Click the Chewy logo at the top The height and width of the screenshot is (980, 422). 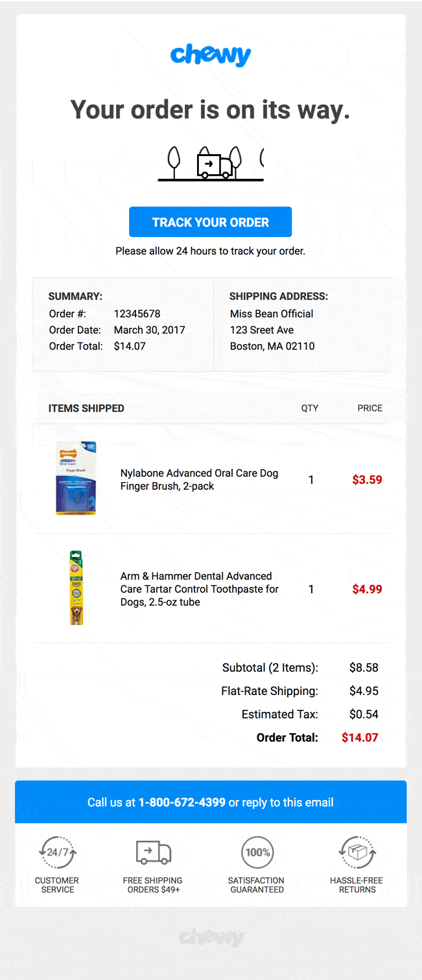pyautogui.click(x=211, y=55)
